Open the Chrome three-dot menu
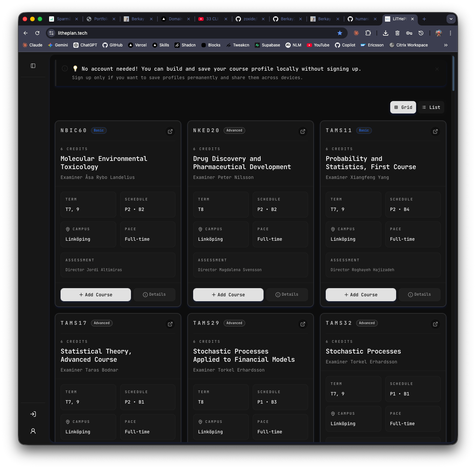The image size is (476, 469). point(450,33)
